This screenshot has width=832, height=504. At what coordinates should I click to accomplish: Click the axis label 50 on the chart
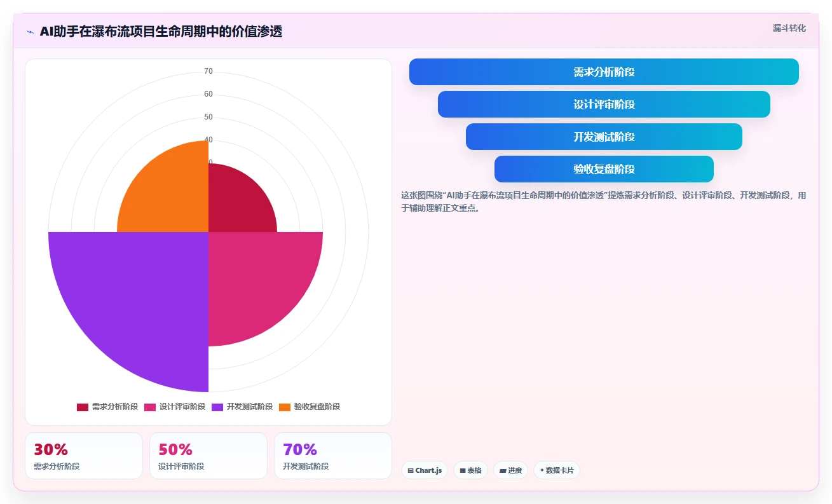click(x=208, y=117)
